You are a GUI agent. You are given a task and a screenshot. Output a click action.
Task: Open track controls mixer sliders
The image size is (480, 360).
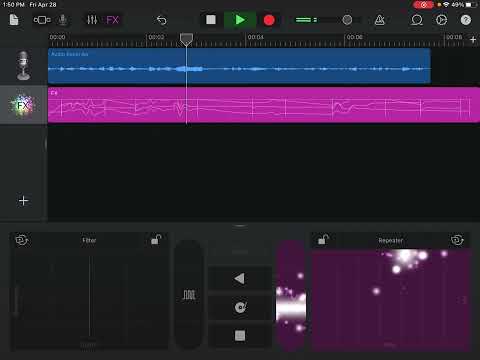click(x=92, y=20)
